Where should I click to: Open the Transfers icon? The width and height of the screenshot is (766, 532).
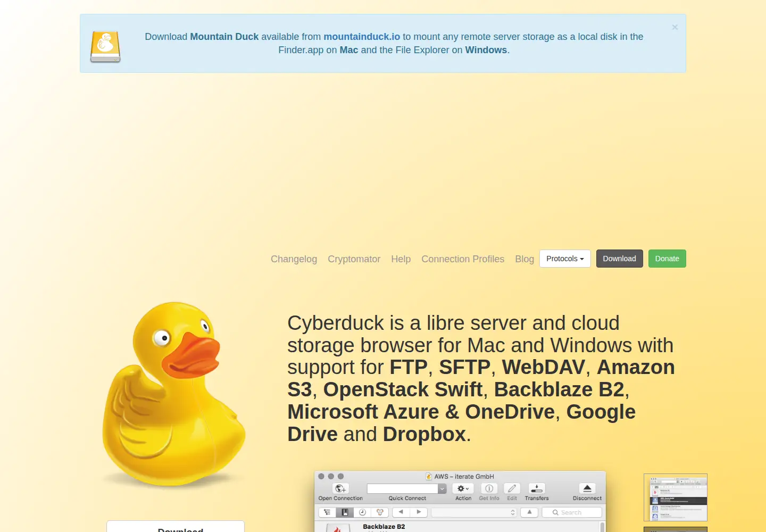point(537,488)
